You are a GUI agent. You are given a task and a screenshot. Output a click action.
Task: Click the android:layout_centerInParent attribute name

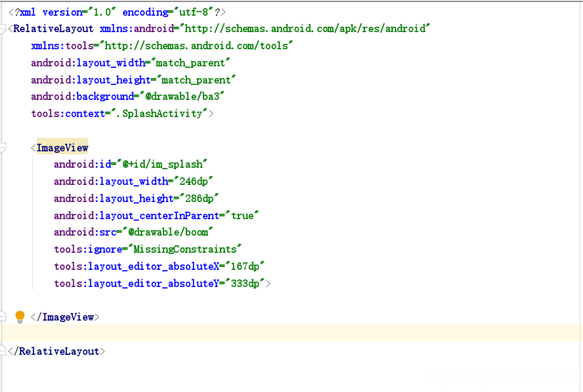pos(137,216)
